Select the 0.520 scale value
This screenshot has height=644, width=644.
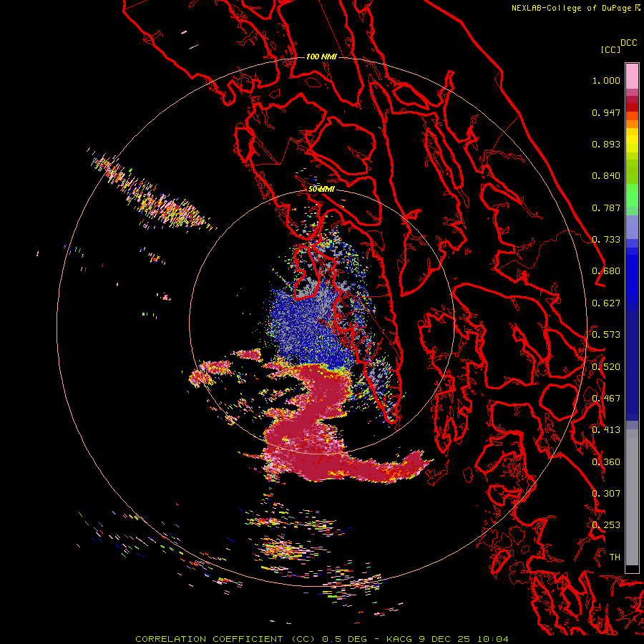[x=606, y=367]
